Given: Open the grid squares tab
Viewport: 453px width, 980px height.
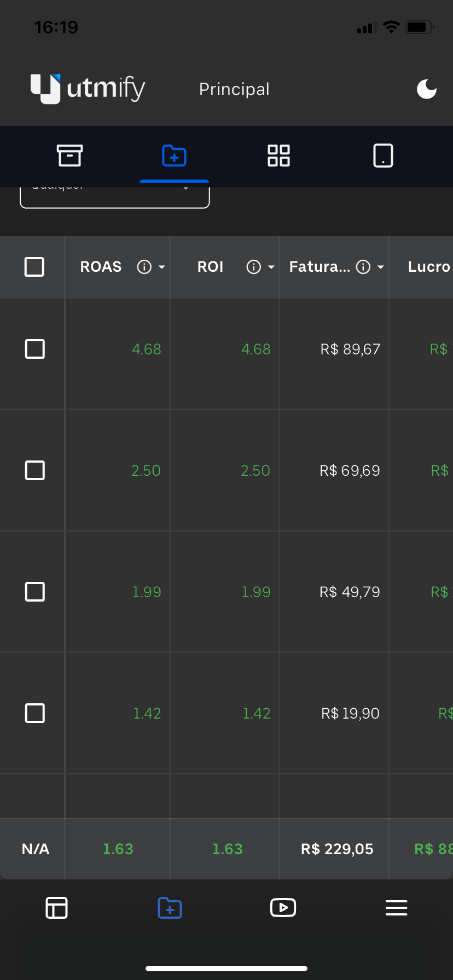Looking at the screenshot, I should point(278,156).
